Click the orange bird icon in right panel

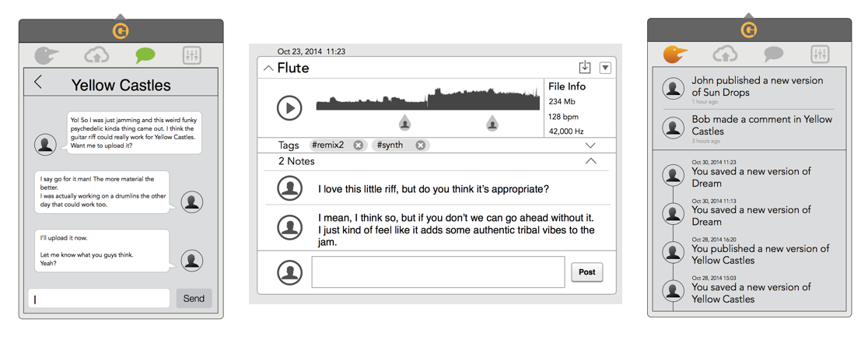point(675,54)
